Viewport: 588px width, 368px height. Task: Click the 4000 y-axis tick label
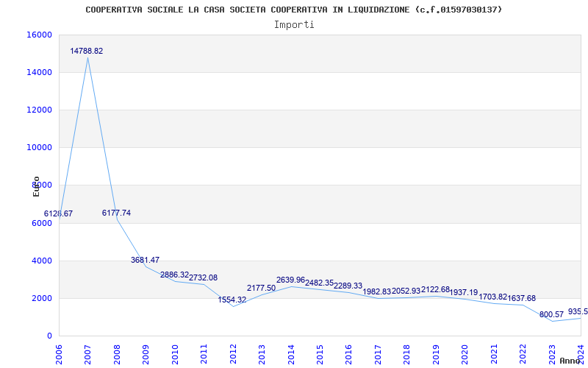click(42, 261)
